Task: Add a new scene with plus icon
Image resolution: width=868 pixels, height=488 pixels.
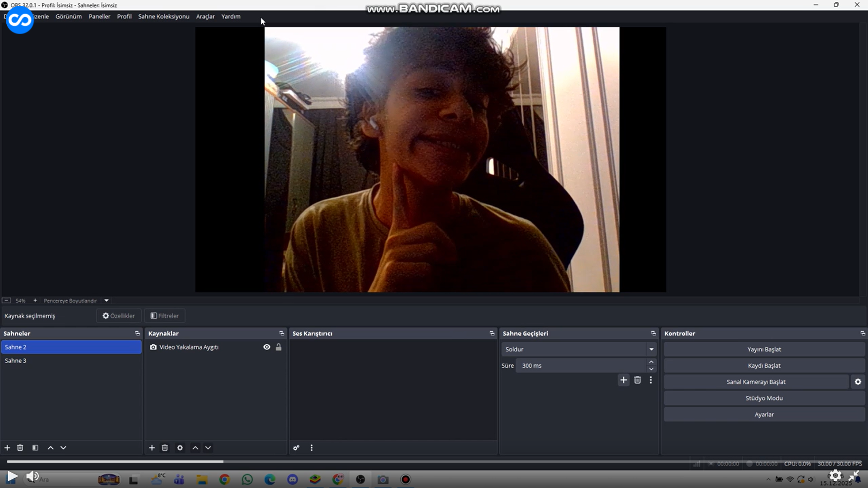Action: coord(7,448)
